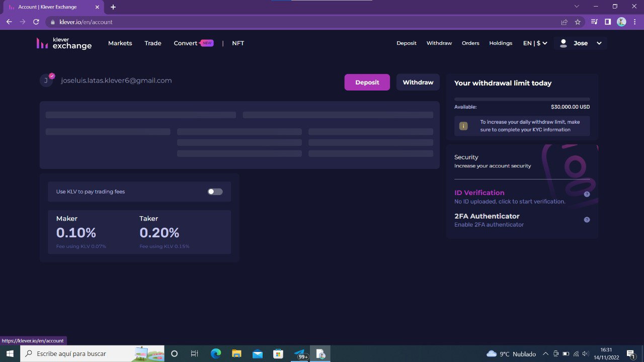
Task: Open the EN | $ language and currency dropdown
Action: pos(535,43)
